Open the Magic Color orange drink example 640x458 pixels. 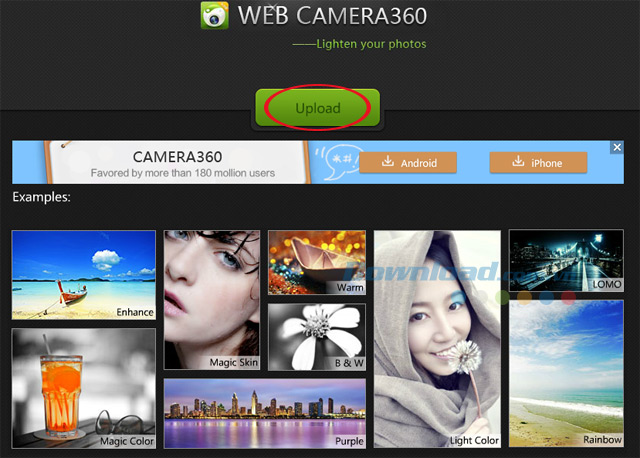tap(84, 389)
